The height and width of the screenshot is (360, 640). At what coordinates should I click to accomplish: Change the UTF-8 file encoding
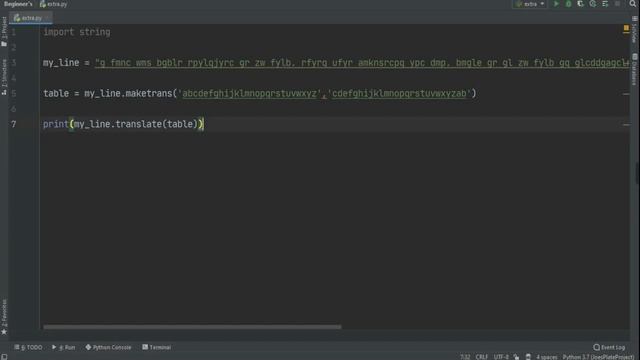[501, 357]
